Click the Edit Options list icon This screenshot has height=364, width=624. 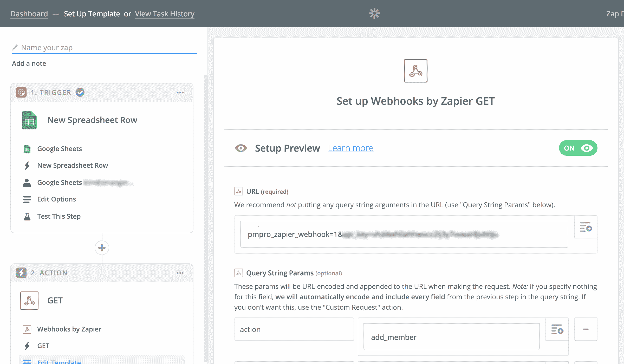coord(27,199)
